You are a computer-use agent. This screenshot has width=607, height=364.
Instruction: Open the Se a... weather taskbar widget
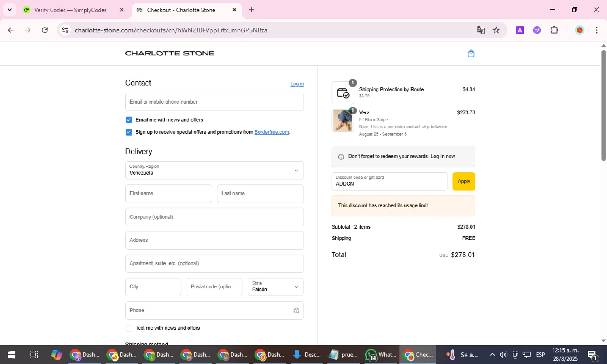(462, 355)
